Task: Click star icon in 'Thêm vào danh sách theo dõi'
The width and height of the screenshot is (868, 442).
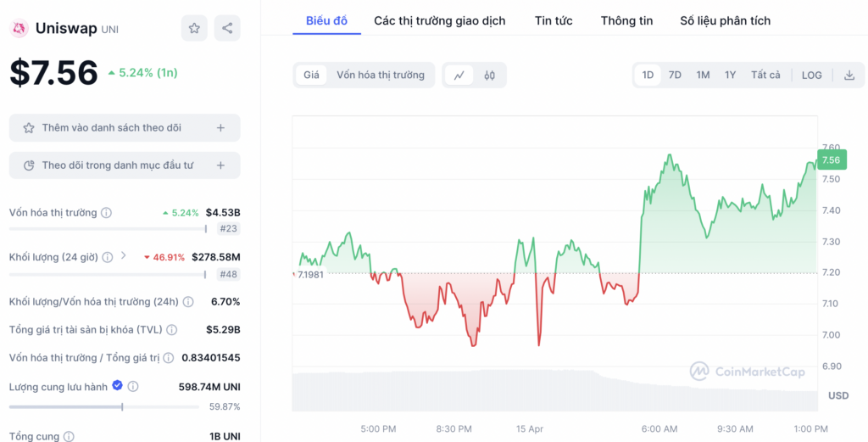Action: (x=29, y=128)
